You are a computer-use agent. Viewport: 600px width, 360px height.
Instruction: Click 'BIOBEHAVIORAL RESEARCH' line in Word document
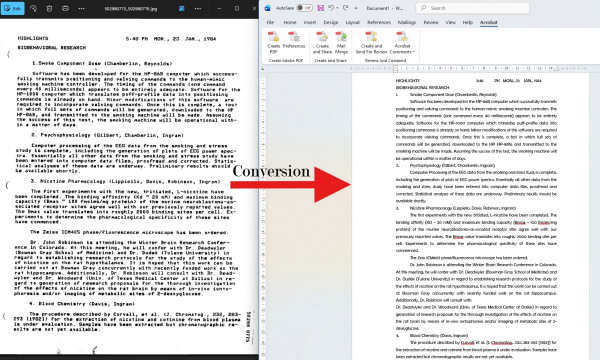point(422,88)
